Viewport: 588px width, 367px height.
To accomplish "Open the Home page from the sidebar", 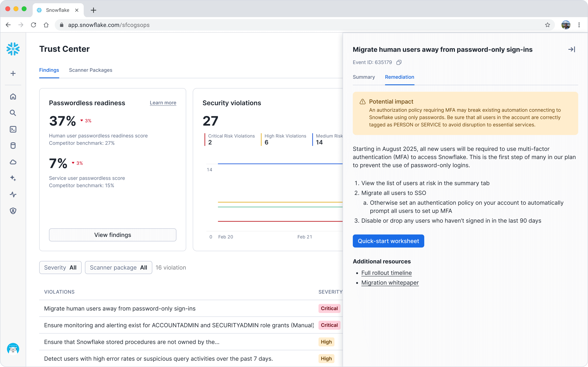I will (13, 96).
